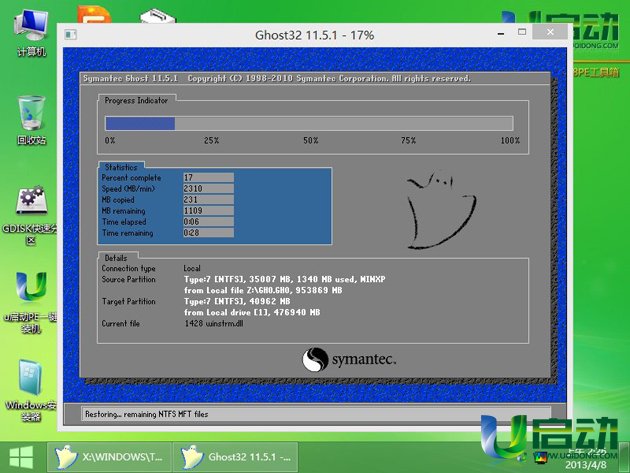Image resolution: width=630 pixels, height=473 pixels.
Task: Click the Connection type value Local
Action: [x=192, y=268]
